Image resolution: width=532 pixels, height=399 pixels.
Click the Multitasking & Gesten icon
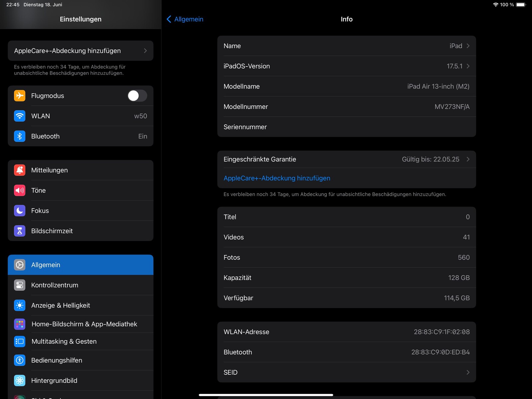(x=20, y=341)
